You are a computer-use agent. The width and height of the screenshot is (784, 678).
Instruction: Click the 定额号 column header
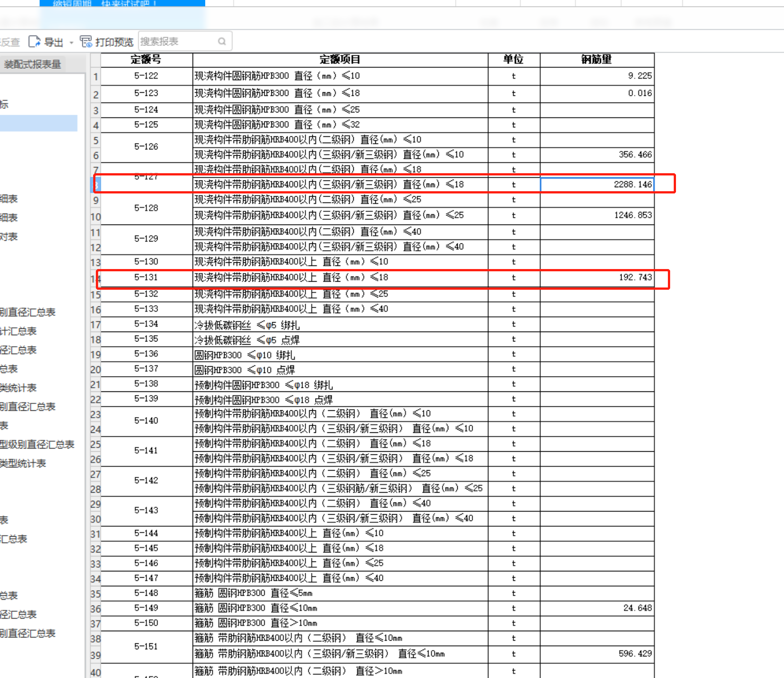[146, 59]
